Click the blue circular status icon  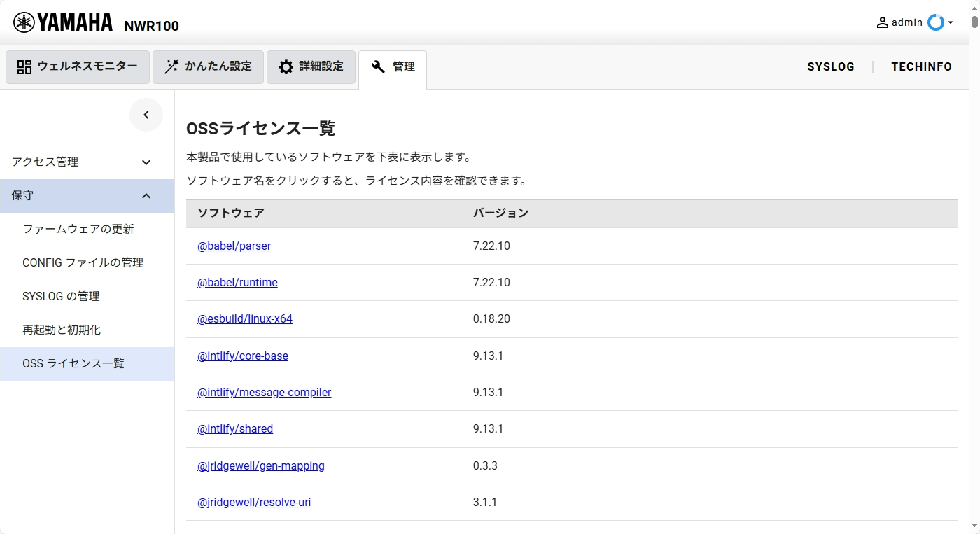[x=935, y=22]
